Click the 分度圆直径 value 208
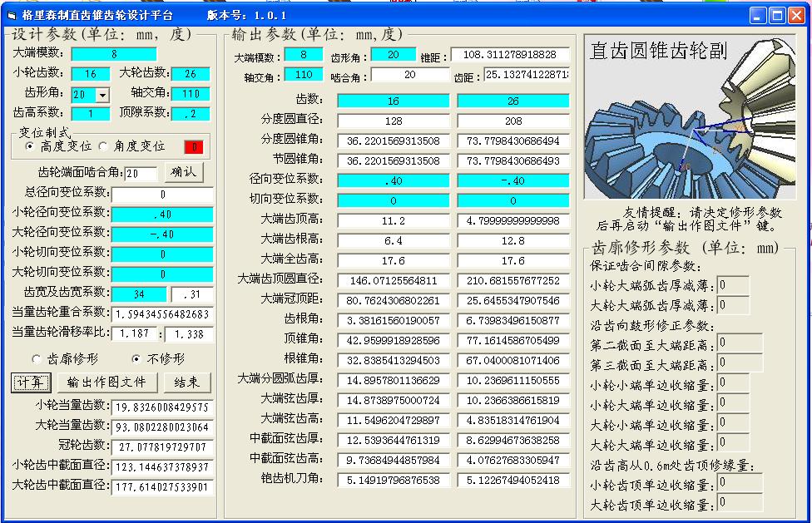Screen dimensions: 812x523 coord(513,121)
